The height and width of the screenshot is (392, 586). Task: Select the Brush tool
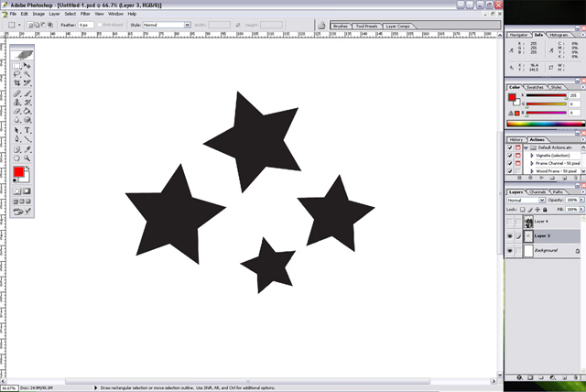[x=27, y=93]
